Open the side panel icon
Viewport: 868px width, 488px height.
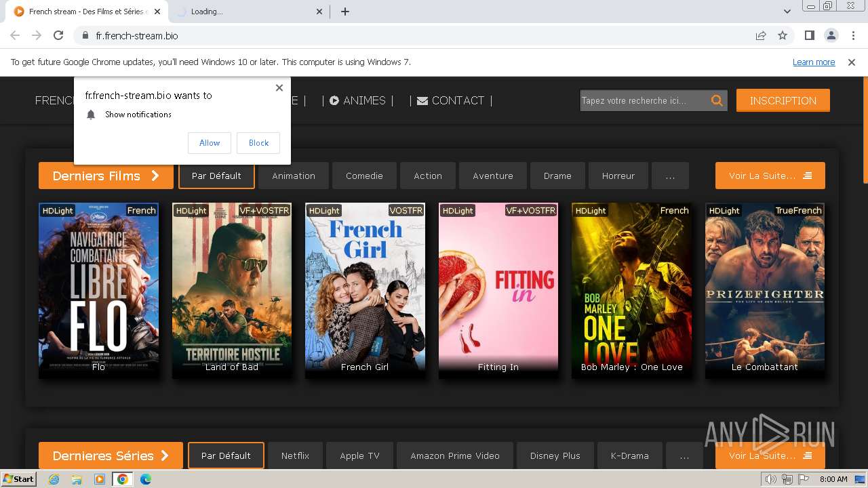[x=809, y=35]
